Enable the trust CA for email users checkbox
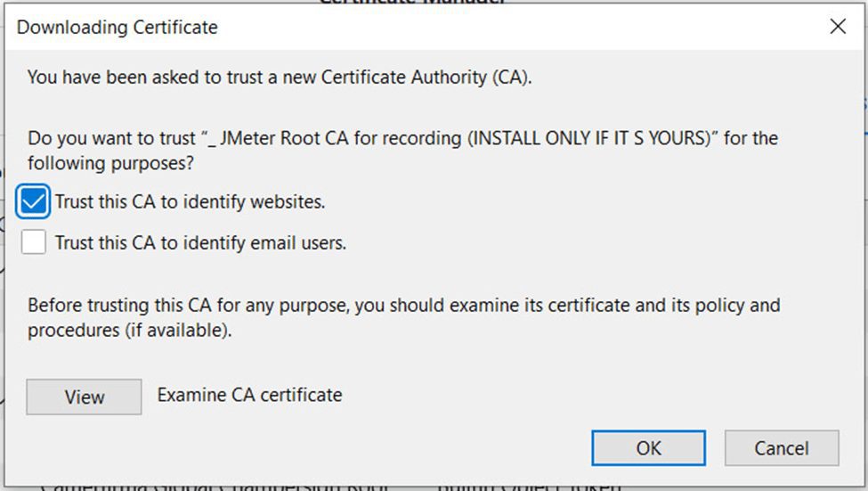The height and width of the screenshot is (491, 868). click(33, 242)
